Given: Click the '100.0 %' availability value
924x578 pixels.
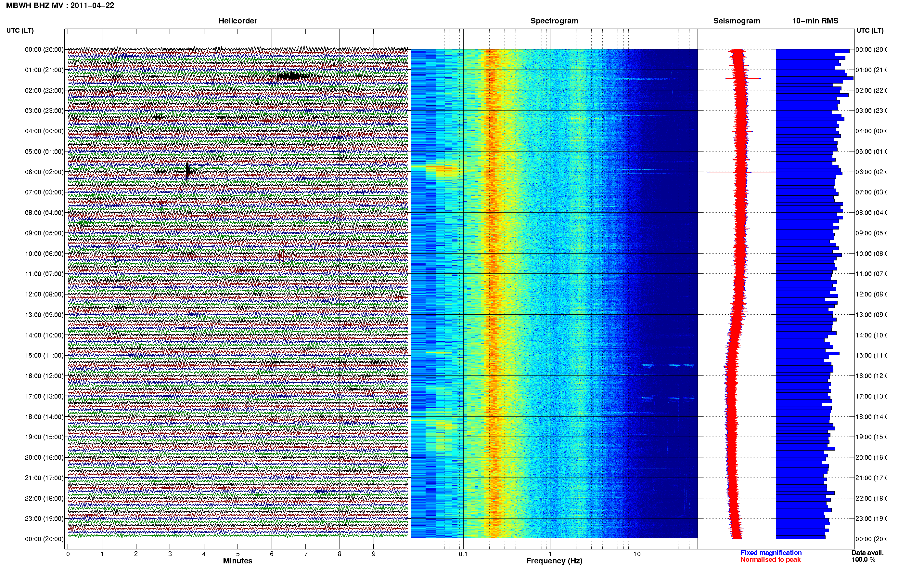Looking at the screenshot, I should (863, 560).
